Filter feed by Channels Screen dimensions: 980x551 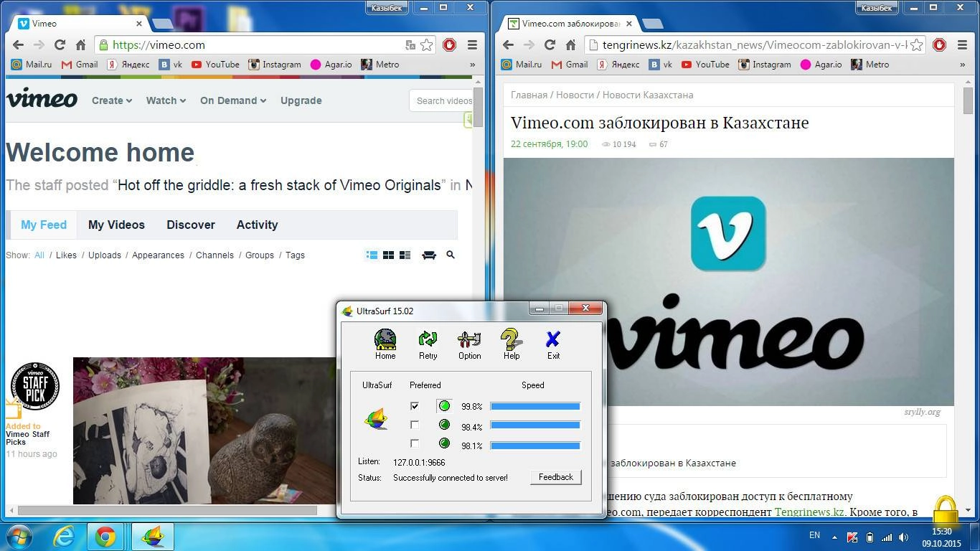pyautogui.click(x=215, y=255)
